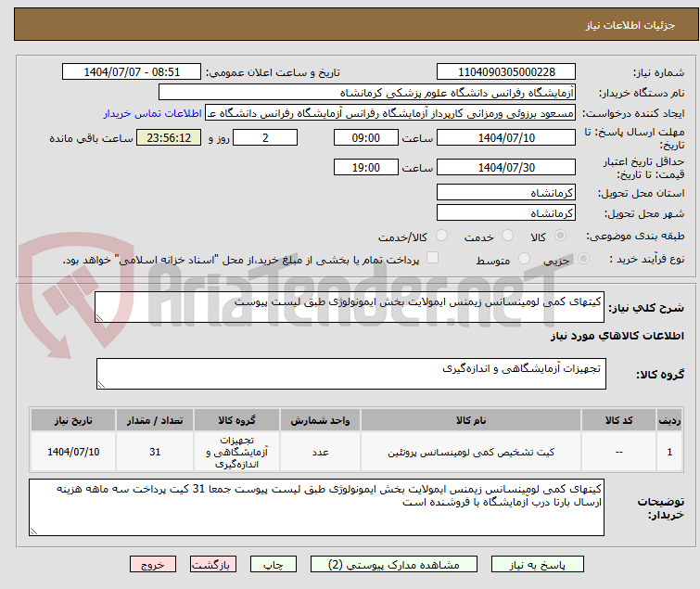The height and width of the screenshot is (589, 700).
Task: Click the اطلاعات کالاهای مورد نیاز heading
Action: pyautogui.click(x=617, y=336)
